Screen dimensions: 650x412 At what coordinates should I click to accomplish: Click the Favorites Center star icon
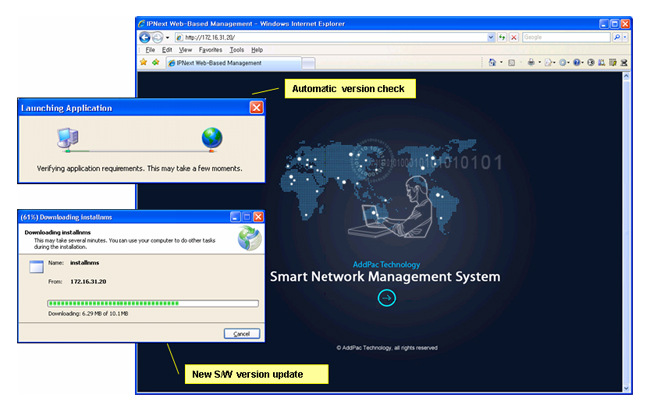144,62
